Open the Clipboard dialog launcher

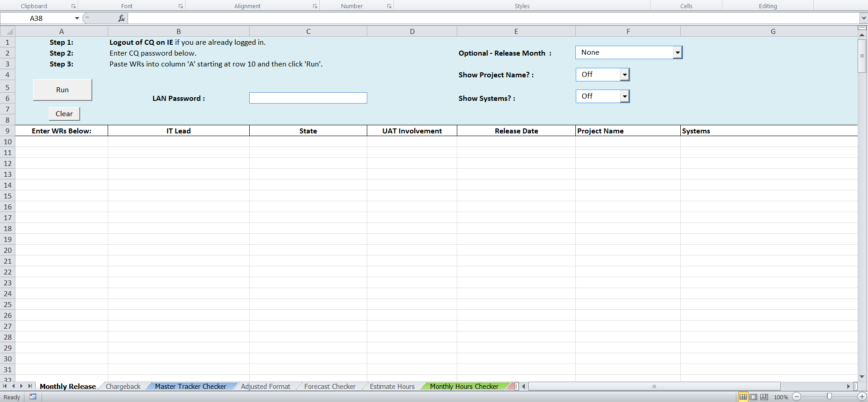73,6
